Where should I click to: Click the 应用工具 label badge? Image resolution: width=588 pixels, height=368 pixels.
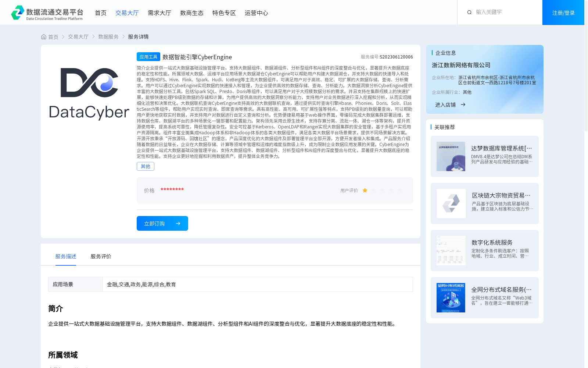click(x=148, y=57)
